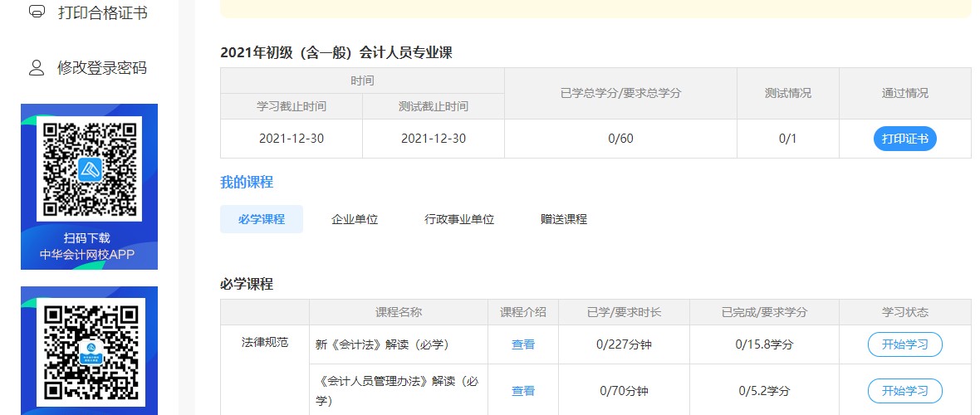Switch to the 行政事业单位 tab
This screenshot has height=415, width=980.
[x=459, y=219]
